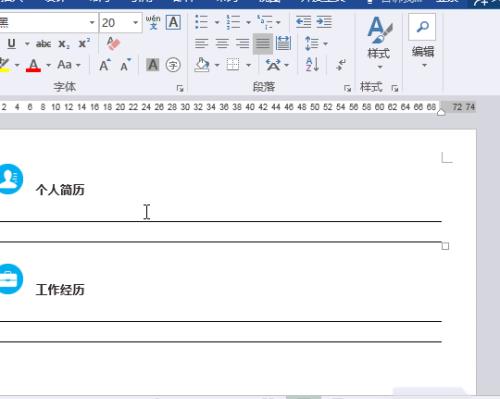Align text left
Viewport: 500px width, 399px height.
pos(201,43)
